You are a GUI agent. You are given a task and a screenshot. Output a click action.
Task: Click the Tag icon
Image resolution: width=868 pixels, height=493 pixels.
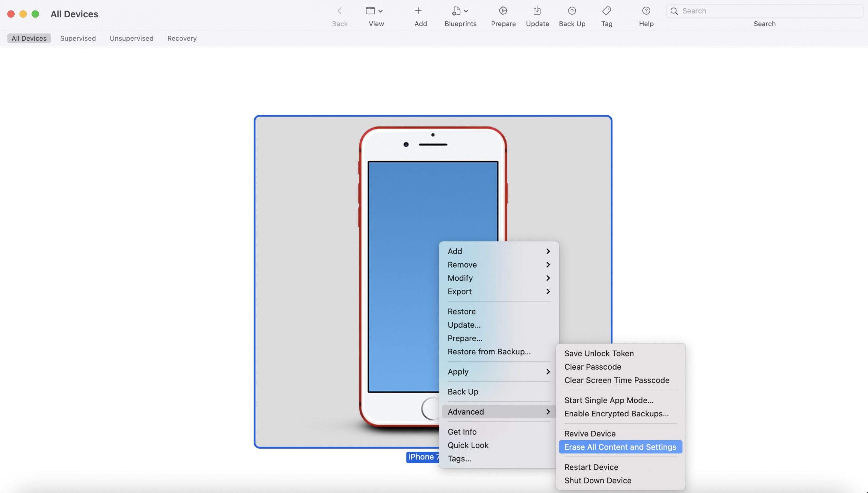(x=607, y=11)
